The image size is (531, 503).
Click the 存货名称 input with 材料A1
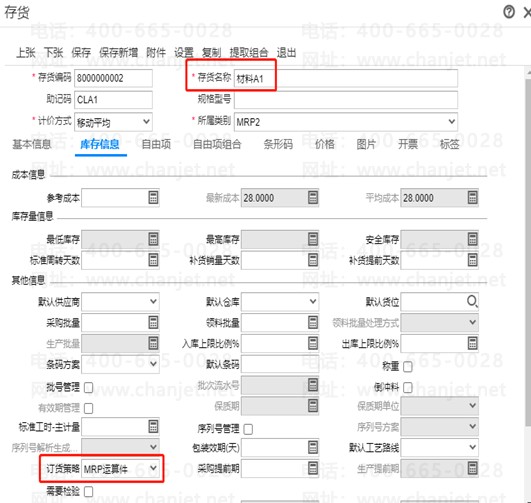tap(346, 78)
